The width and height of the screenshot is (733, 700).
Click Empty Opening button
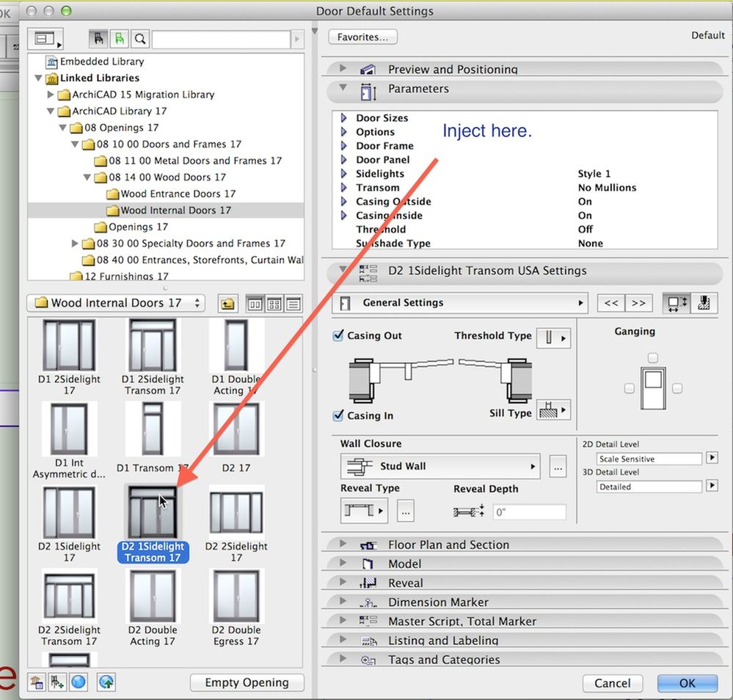[247, 682]
